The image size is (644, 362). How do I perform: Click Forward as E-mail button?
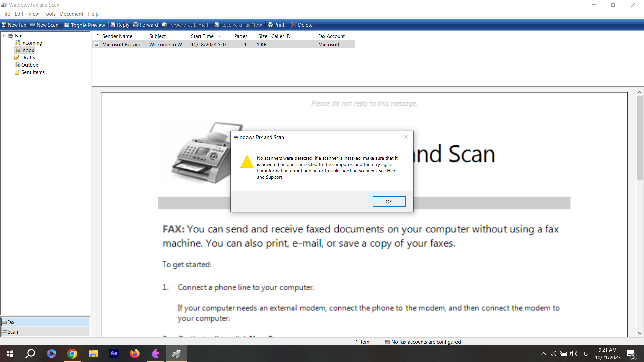coord(185,25)
